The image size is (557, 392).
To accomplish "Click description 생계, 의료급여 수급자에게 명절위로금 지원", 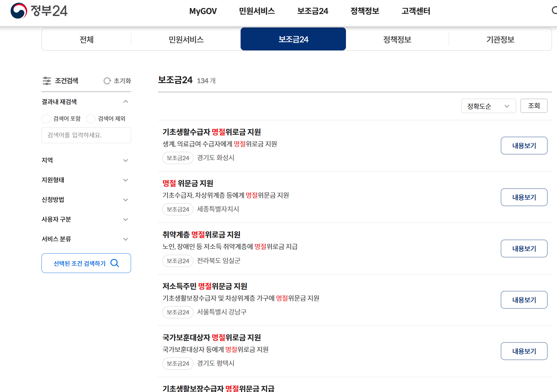I will tap(220, 144).
